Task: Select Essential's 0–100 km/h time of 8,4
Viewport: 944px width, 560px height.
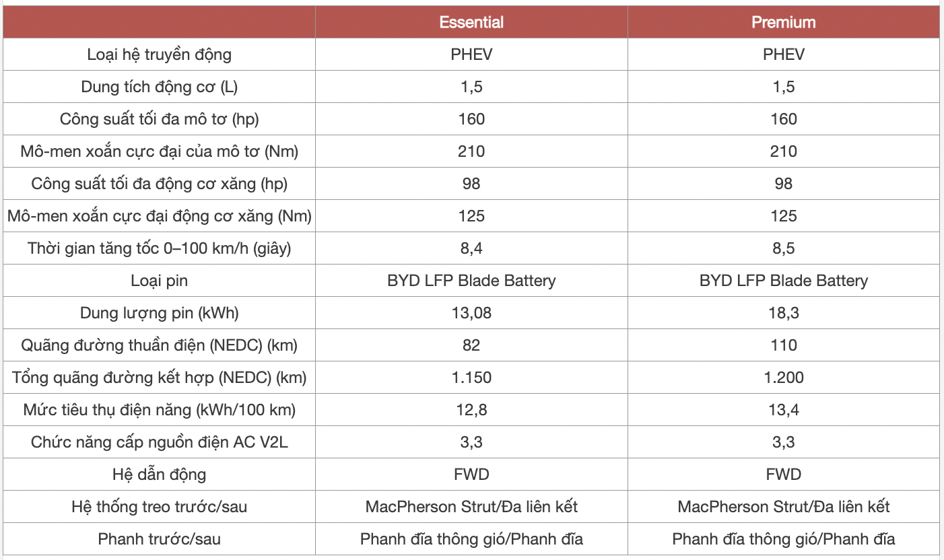Action: [471, 248]
